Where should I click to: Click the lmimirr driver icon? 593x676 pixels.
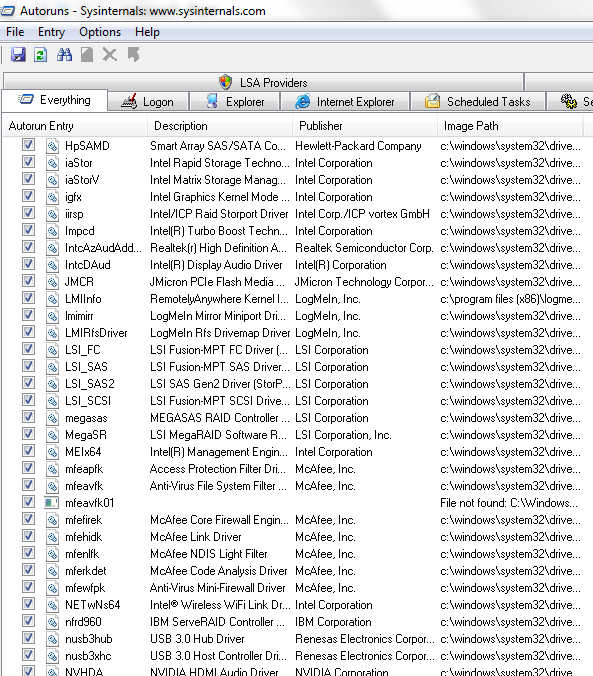point(52,316)
